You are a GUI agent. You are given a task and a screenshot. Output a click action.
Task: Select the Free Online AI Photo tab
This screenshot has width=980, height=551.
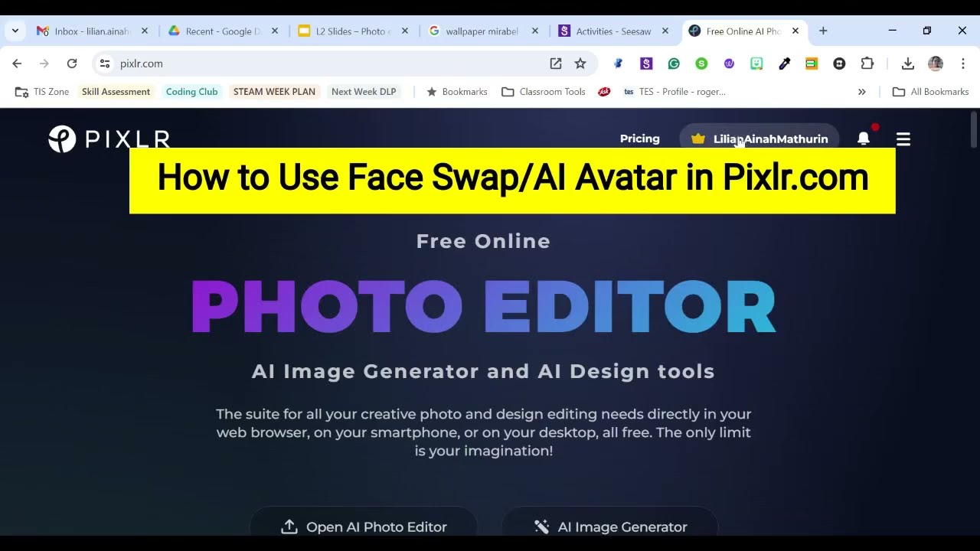743,31
